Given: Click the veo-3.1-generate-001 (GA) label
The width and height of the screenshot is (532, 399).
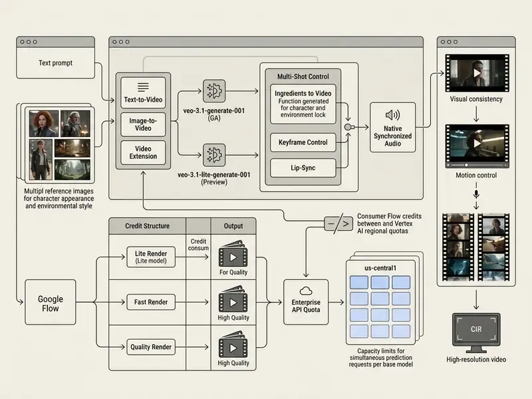Looking at the screenshot, I should click(213, 114).
